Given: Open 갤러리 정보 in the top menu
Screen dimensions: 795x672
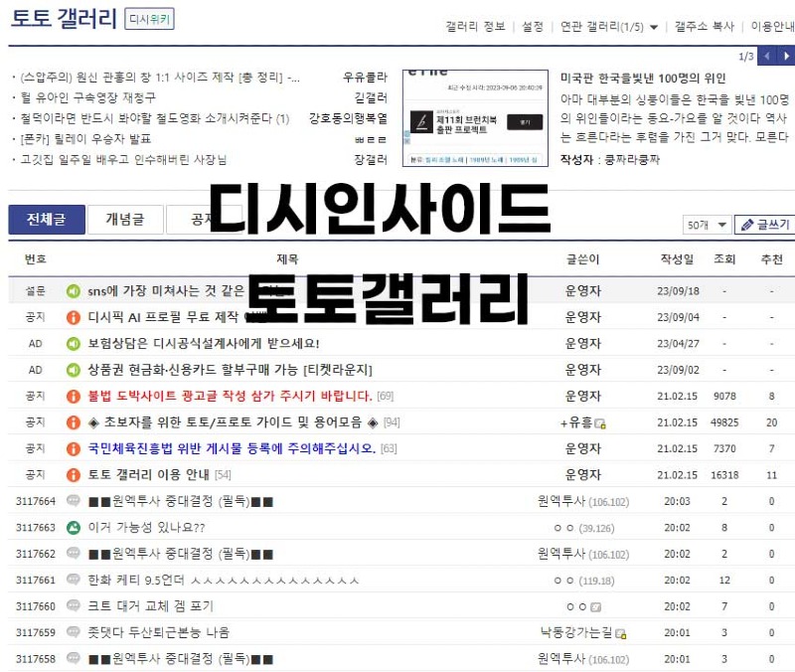Looking at the screenshot, I should pos(475,27).
